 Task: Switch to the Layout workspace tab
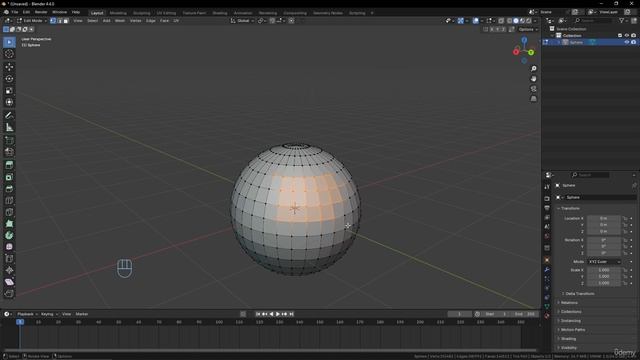(x=97, y=13)
